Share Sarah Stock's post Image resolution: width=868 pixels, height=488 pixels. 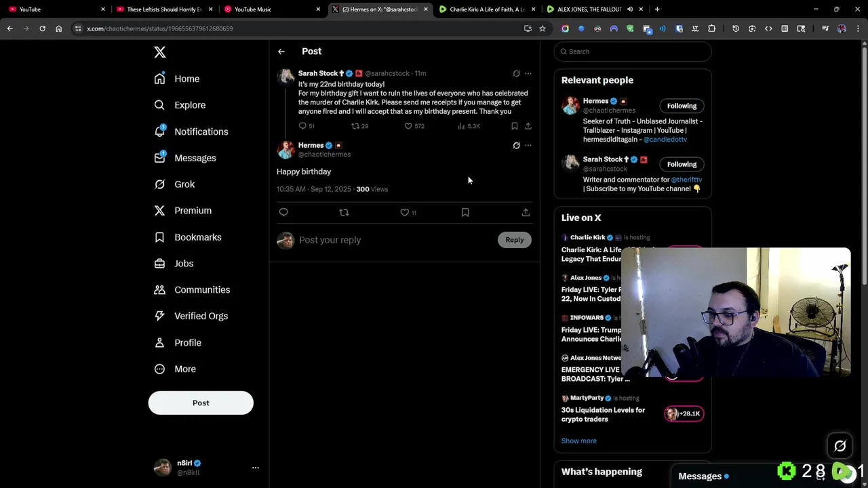point(528,126)
